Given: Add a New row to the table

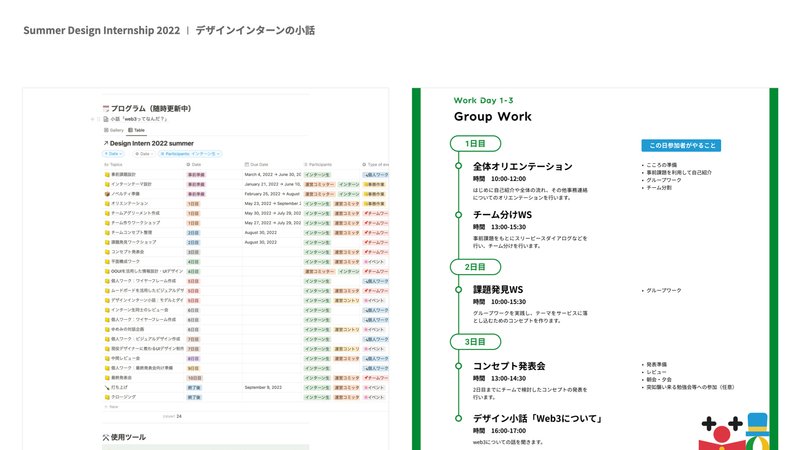Looking at the screenshot, I should (111, 407).
